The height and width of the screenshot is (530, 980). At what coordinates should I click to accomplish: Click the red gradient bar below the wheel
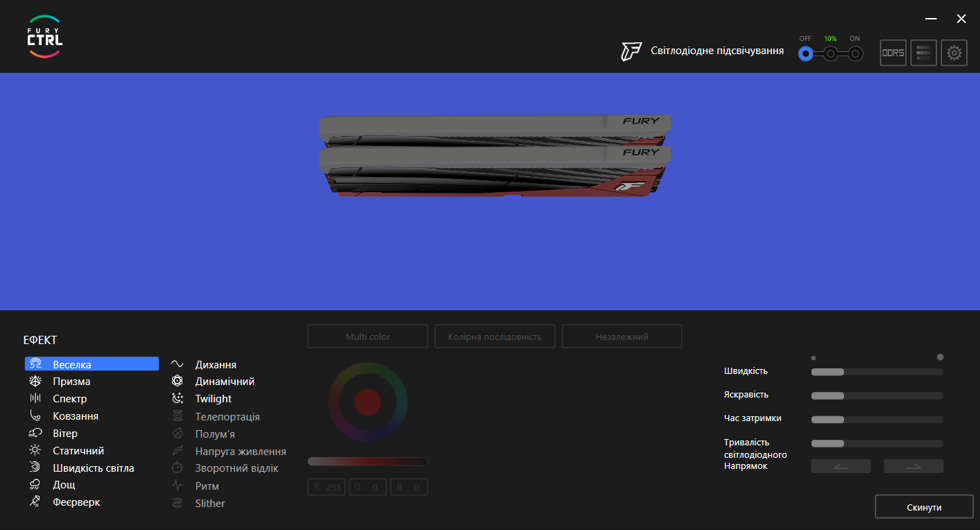click(x=368, y=461)
